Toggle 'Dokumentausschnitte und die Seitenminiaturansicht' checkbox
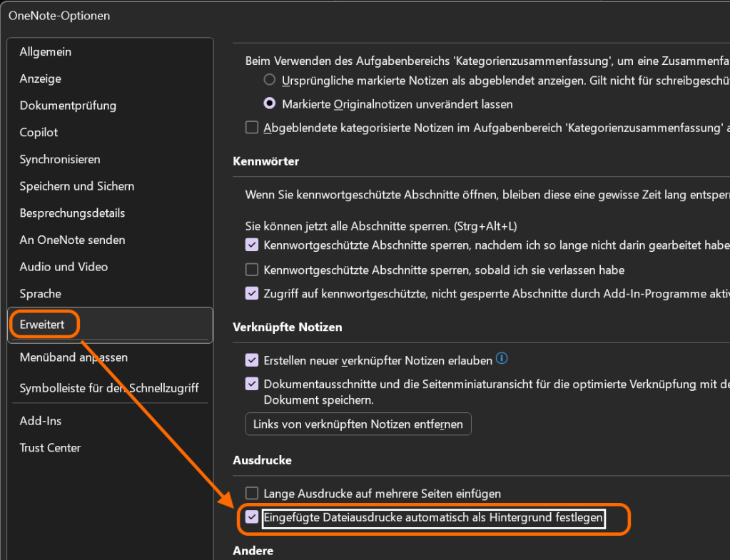 (252, 384)
